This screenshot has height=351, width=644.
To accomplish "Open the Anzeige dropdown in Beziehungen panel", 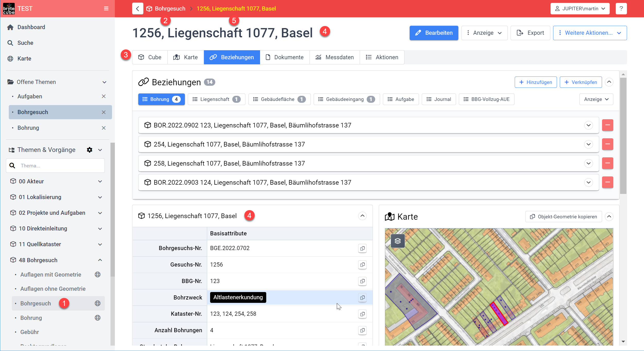I will pos(596,99).
